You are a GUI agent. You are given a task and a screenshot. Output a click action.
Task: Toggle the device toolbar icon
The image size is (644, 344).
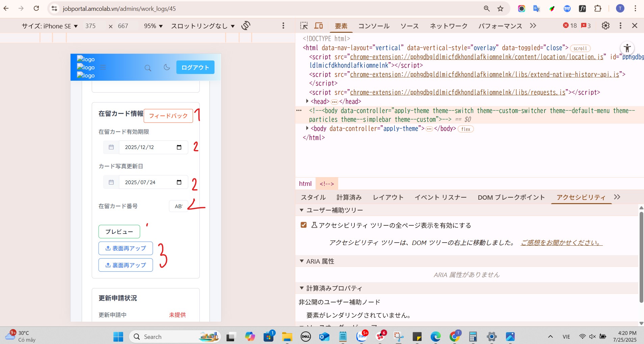319,26
